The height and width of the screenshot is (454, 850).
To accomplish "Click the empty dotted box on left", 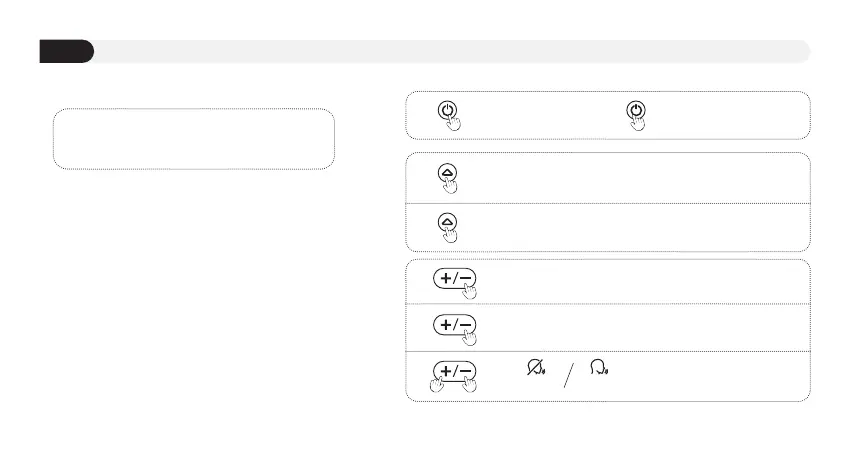I will (192, 139).
